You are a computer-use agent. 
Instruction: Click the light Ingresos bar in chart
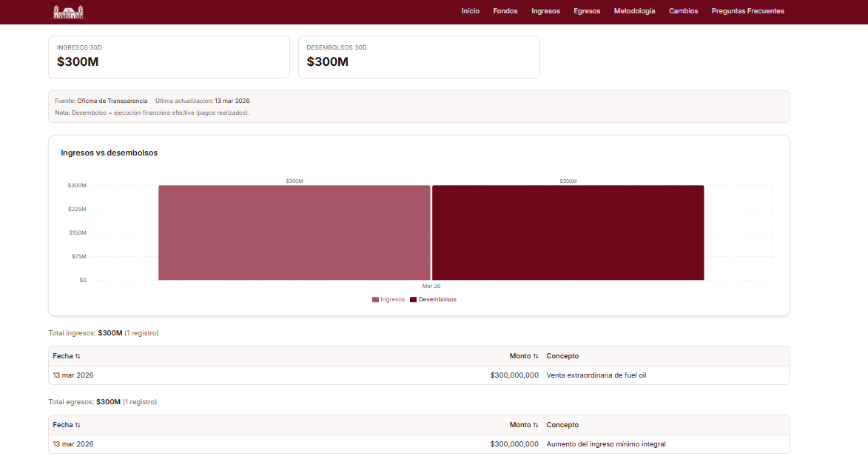coord(294,232)
